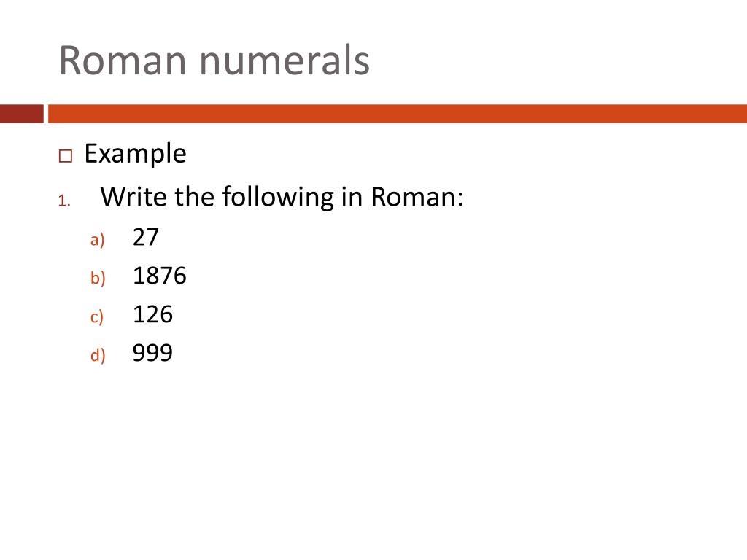Select the 'a)' list marker
This screenshot has height=560, width=747.
pos(97,239)
